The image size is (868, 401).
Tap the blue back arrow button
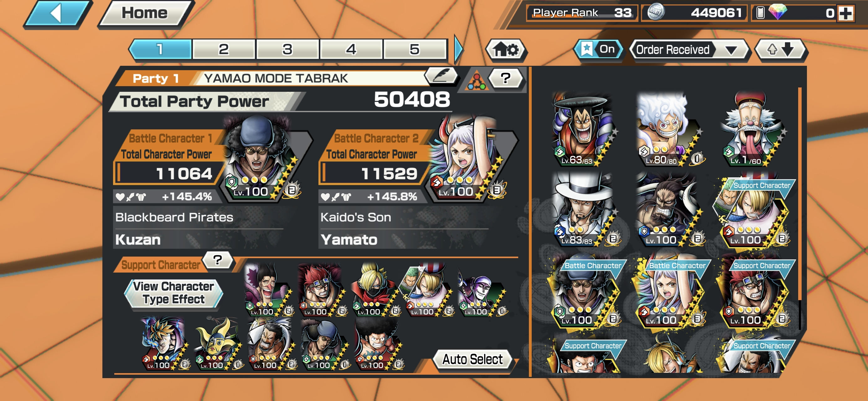(x=57, y=14)
